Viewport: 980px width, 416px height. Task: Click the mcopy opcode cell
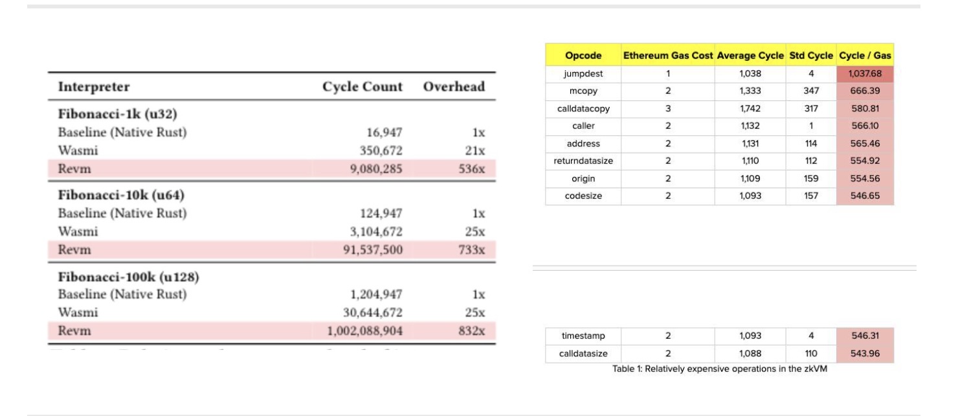point(583,91)
